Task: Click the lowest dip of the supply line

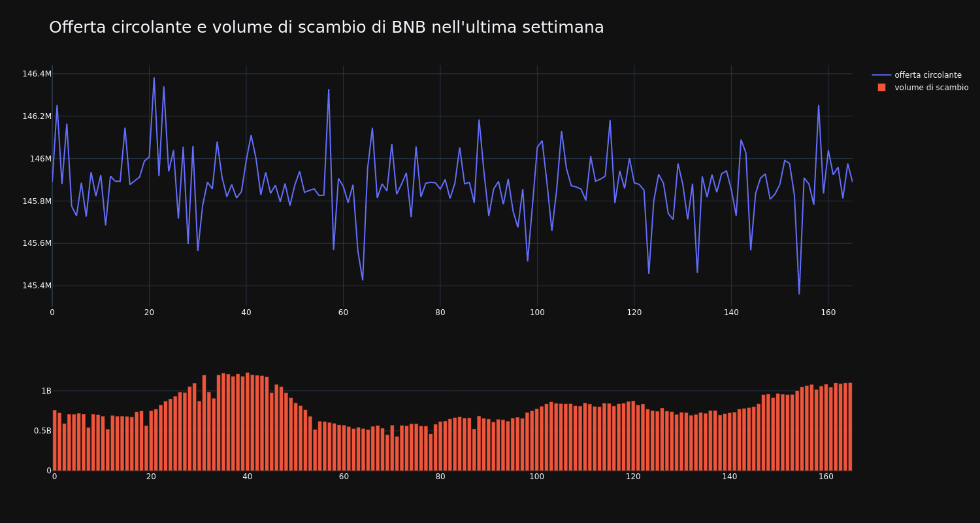Action: pyautogui.click(x=799, y=294)
